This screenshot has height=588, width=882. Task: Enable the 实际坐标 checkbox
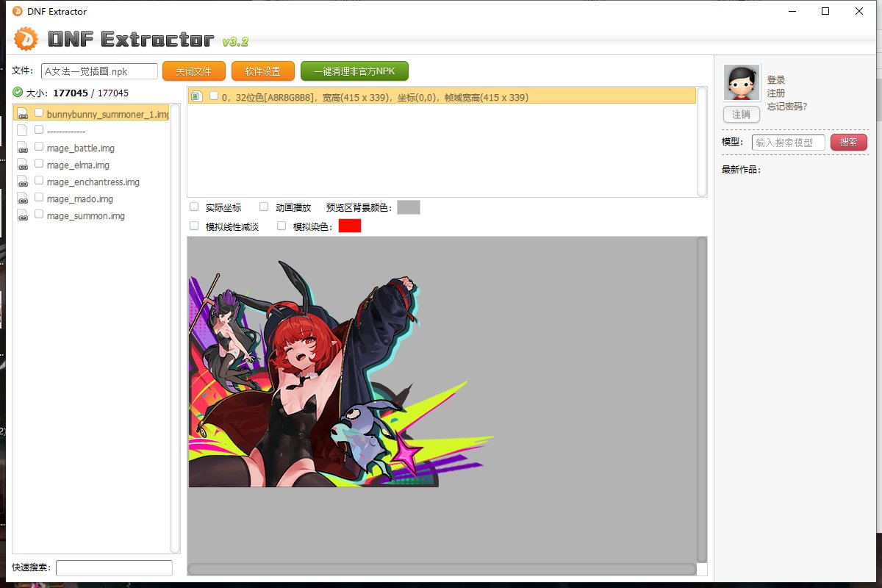(x=194, y=207)
